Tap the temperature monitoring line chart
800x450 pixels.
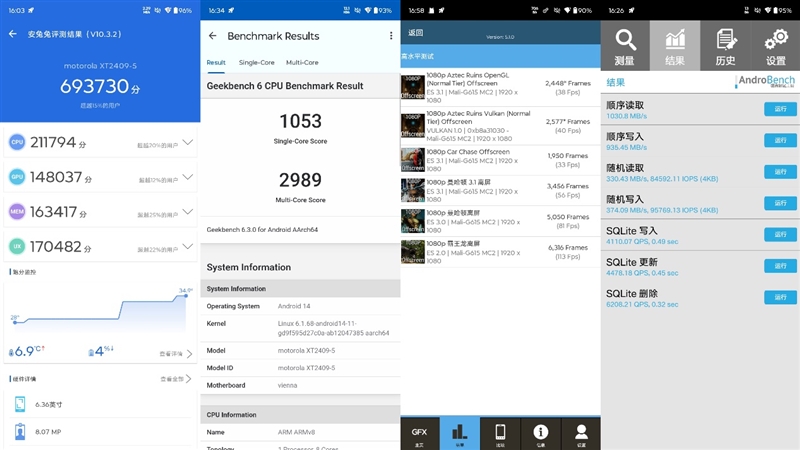pos(100,309)
